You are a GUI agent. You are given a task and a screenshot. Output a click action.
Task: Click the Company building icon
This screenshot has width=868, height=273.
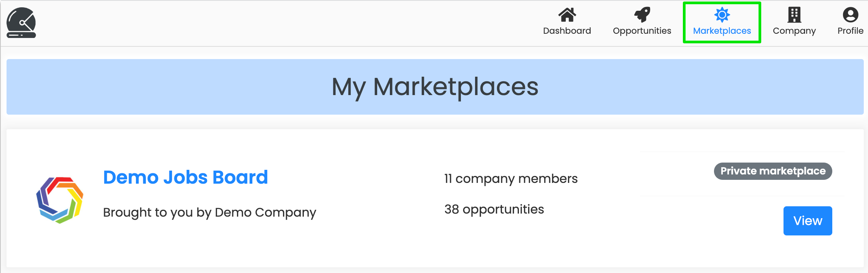[x=794, y=15]
